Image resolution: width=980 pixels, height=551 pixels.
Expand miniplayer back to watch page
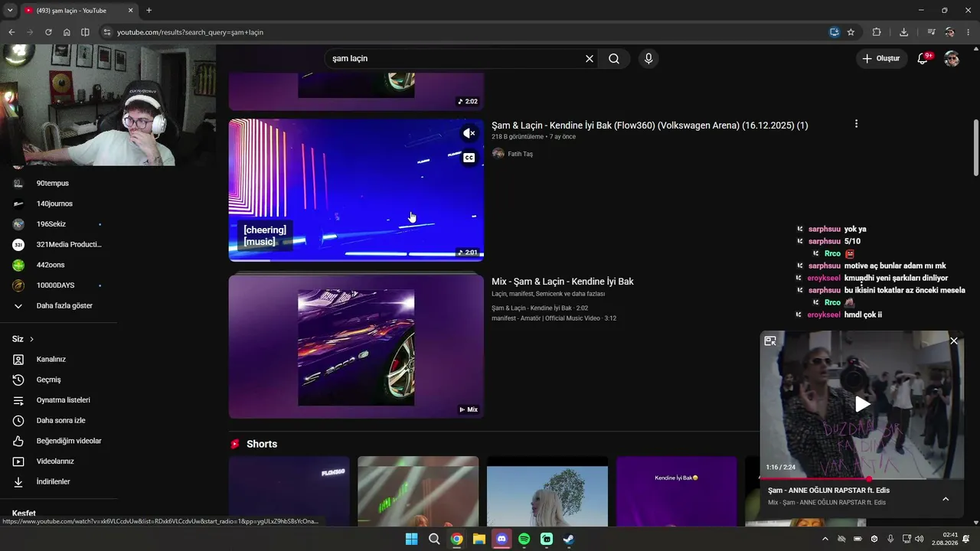pyautogui.click(x=770, y=341)
